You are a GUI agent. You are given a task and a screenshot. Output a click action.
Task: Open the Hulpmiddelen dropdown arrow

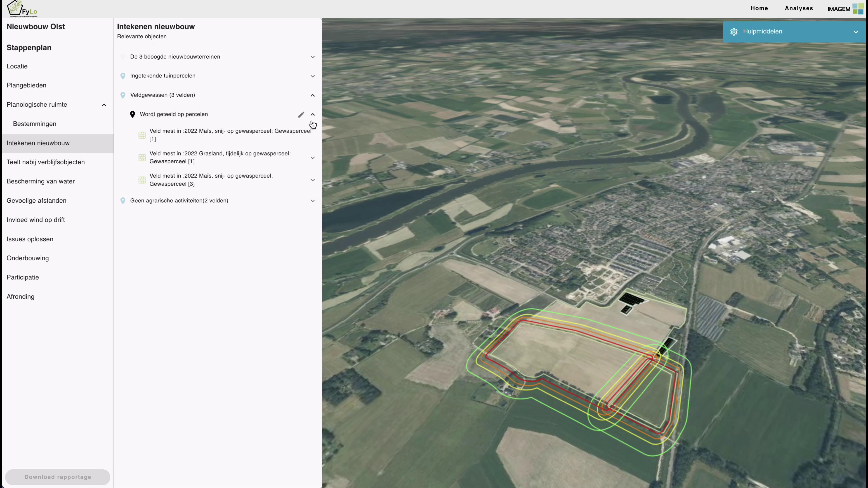pyautogui.click(x=856, y=32)
